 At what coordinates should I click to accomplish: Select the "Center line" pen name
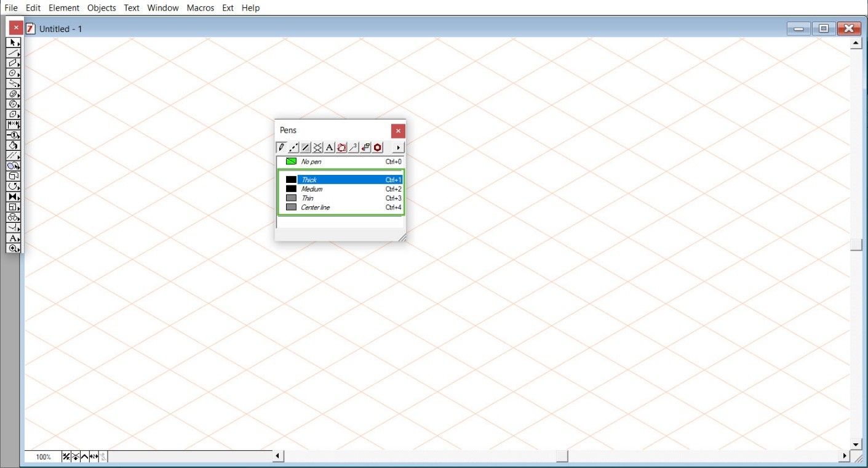coord(316,208)
